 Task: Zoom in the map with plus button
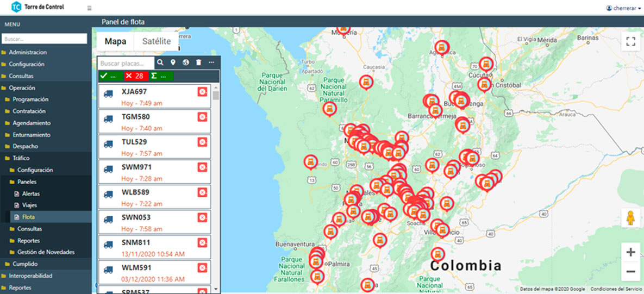[x=630, y=252]
